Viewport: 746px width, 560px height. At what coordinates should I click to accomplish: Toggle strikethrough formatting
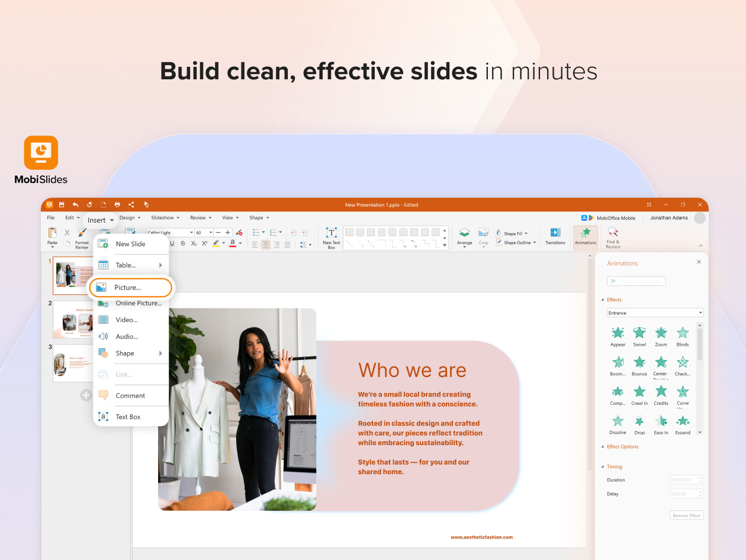(182, 243)
